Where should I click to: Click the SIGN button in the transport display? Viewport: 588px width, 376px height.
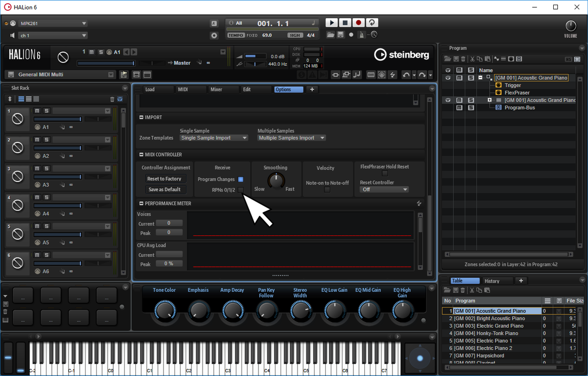[295, 35]
